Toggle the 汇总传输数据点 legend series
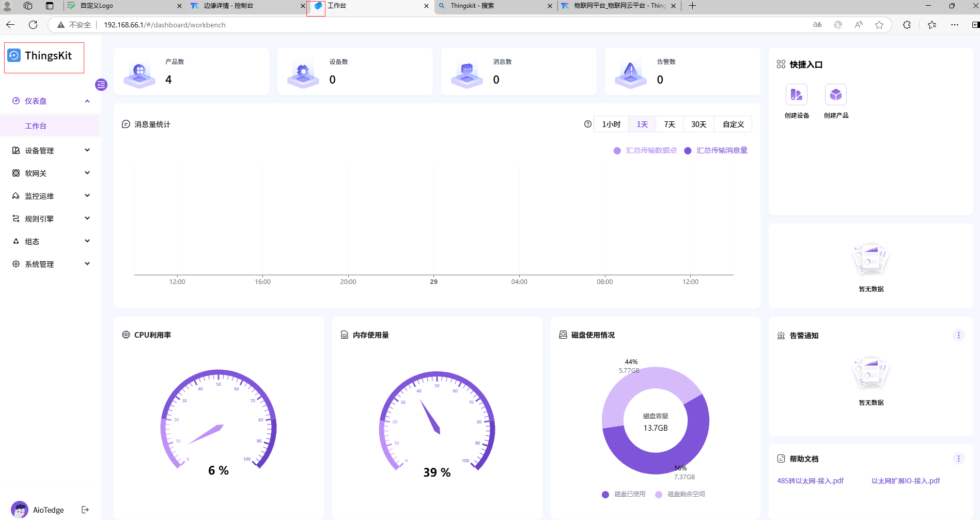 tap(645, 151)
